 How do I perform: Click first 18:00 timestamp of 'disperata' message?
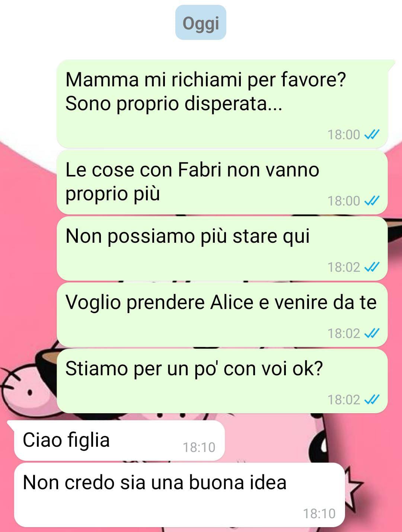pos(344,134)
